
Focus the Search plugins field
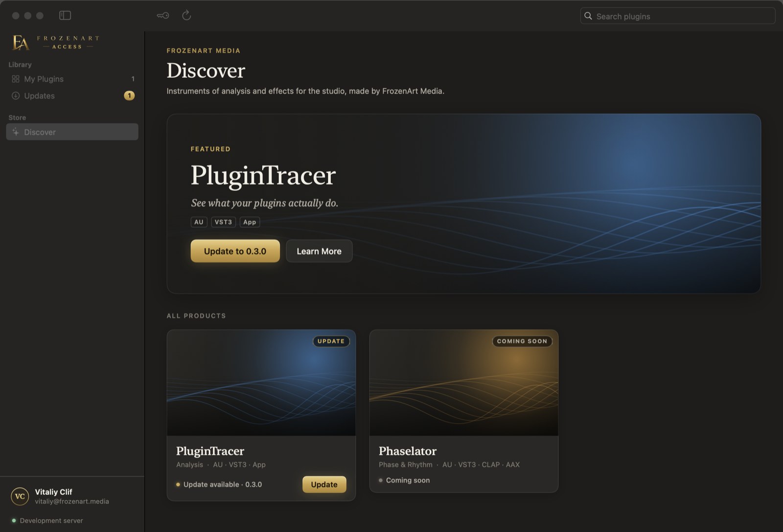(x=678, y=16)
